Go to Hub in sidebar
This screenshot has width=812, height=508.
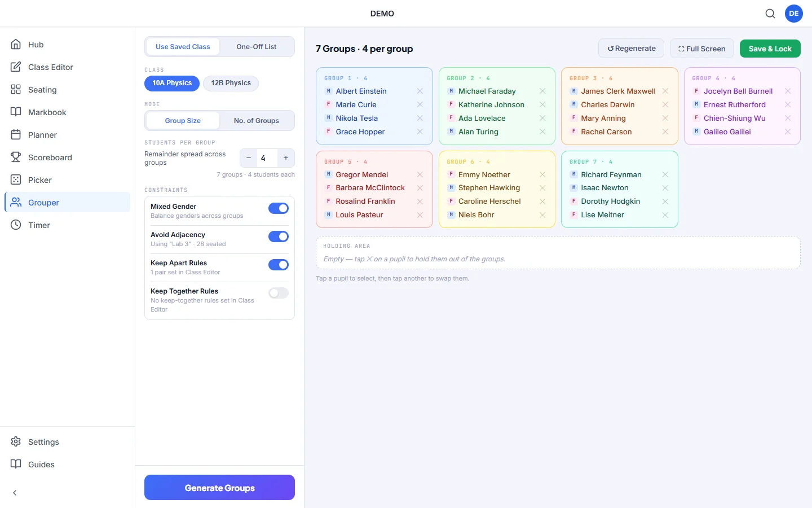pyautogui.click(x=68, y=45)
